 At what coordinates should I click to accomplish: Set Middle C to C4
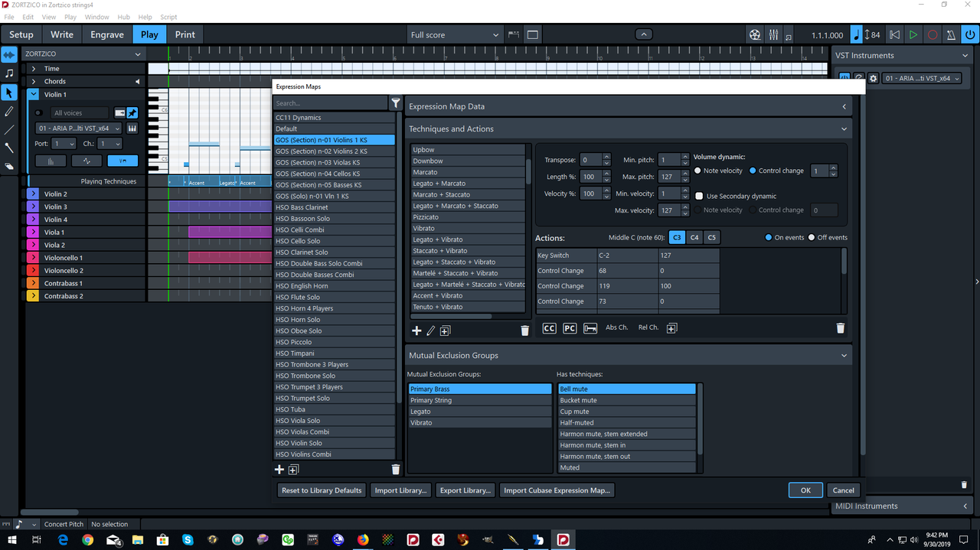[x=694, y=237]
